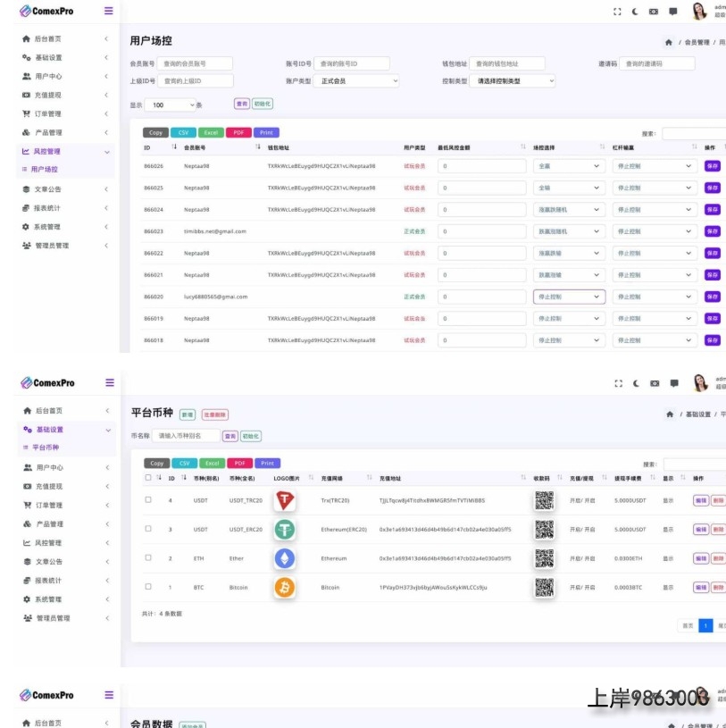Click admin avatar on 用户场控 page header

point(699,11)
